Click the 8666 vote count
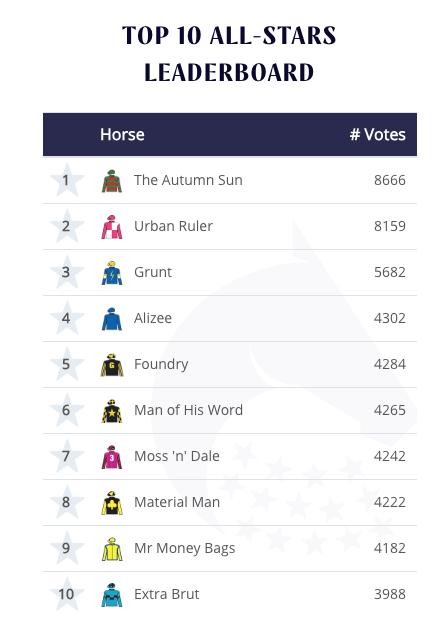The image size is (432, 621). (390, 180)
